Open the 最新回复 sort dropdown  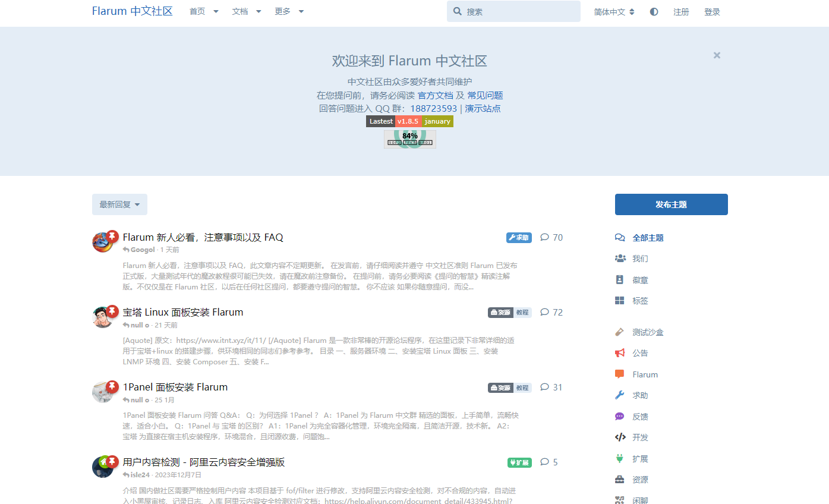(119, 204)
